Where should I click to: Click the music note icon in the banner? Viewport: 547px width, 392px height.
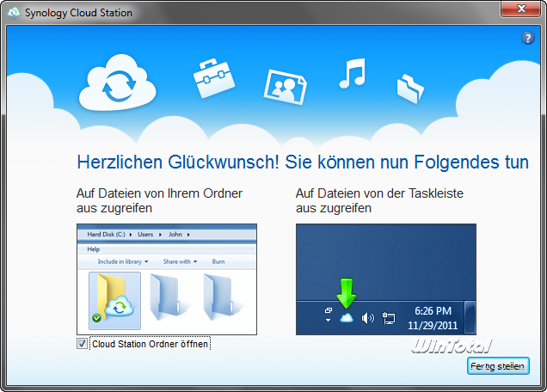point(353,73)
